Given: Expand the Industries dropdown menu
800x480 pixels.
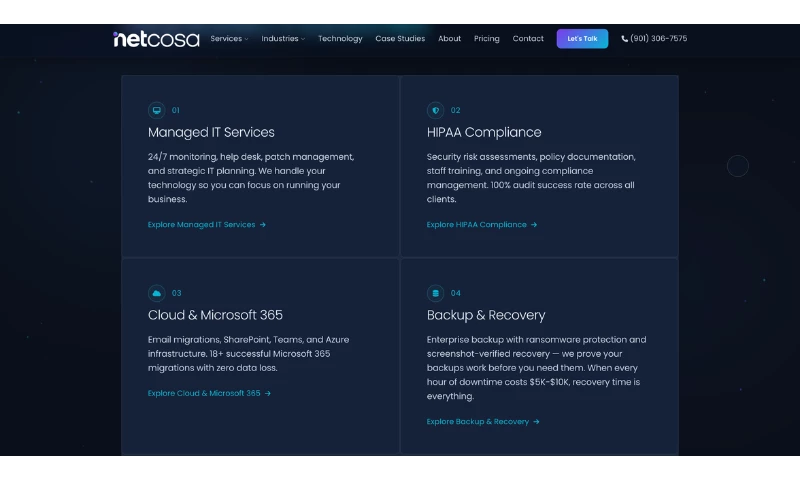Looking at the screenshot, I should (x=283, y=39).
